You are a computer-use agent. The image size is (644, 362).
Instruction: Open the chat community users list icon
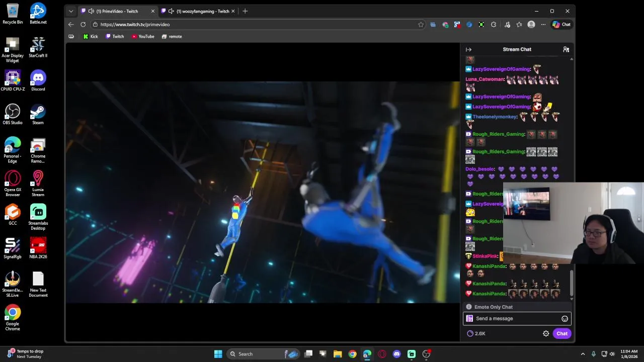(566, 49)
